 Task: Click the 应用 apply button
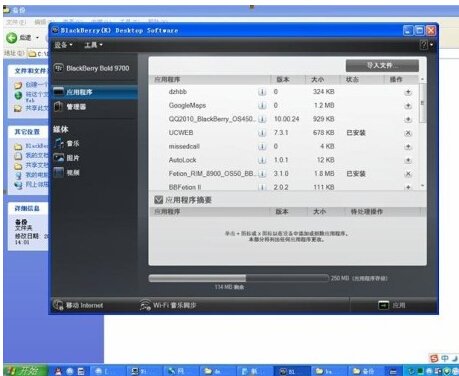click(392, 305)
